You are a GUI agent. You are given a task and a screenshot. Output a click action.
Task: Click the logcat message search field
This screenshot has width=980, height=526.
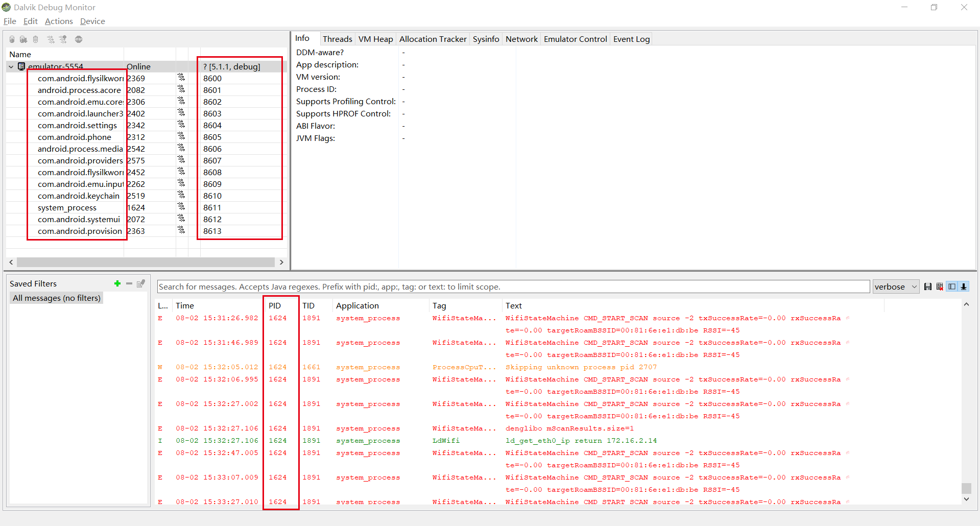coord(513,286)
